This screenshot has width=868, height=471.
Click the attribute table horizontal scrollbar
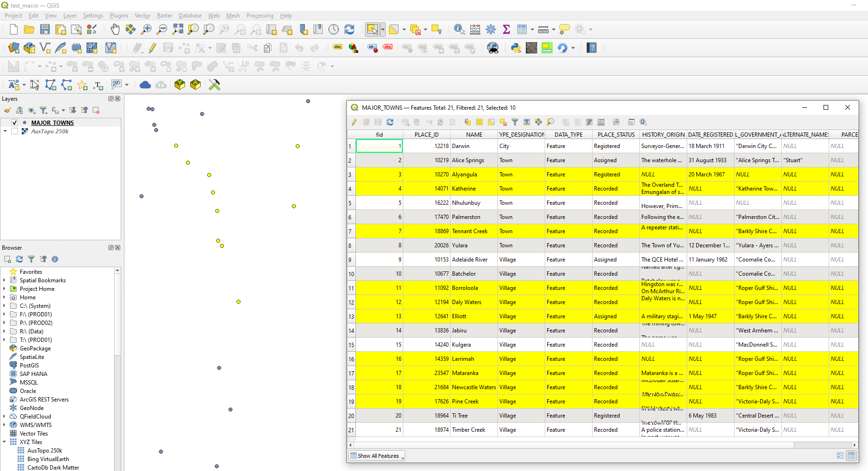click(x=574, y=445)
